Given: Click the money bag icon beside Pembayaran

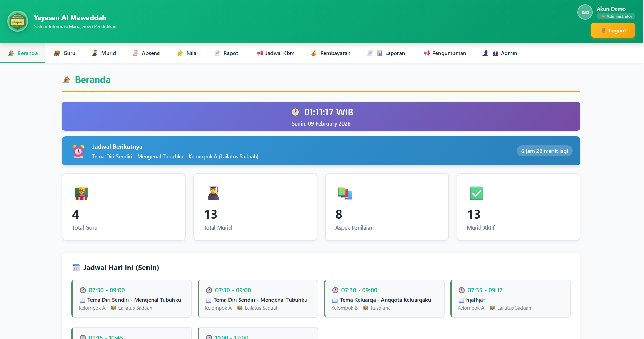Looking at the screenshot, I should pos(314,53).
